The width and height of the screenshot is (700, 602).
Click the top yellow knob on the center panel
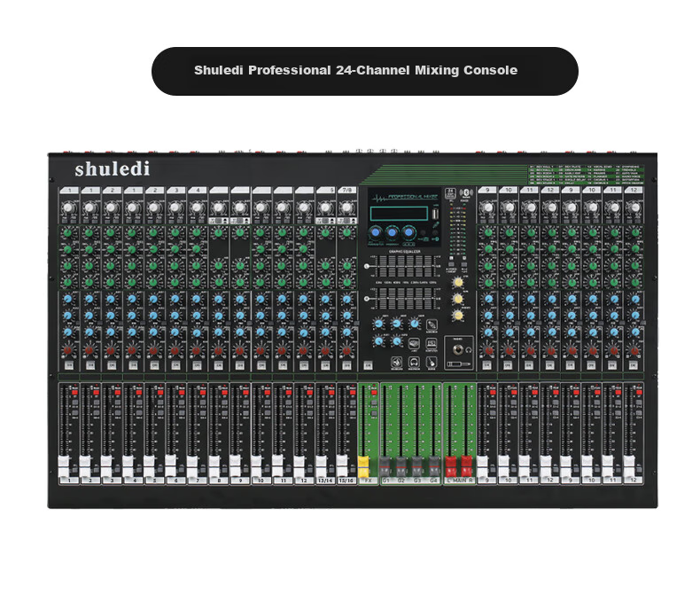pyautogui.click(x=458, y=282)
